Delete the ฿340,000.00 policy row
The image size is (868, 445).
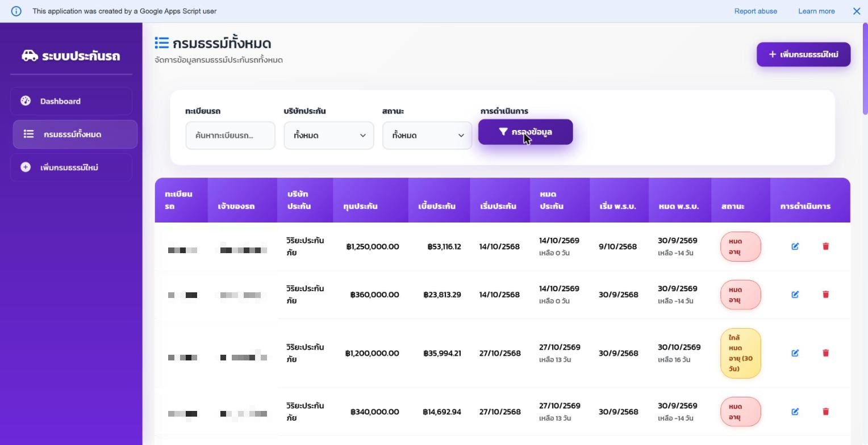click(x=825, y=412)
